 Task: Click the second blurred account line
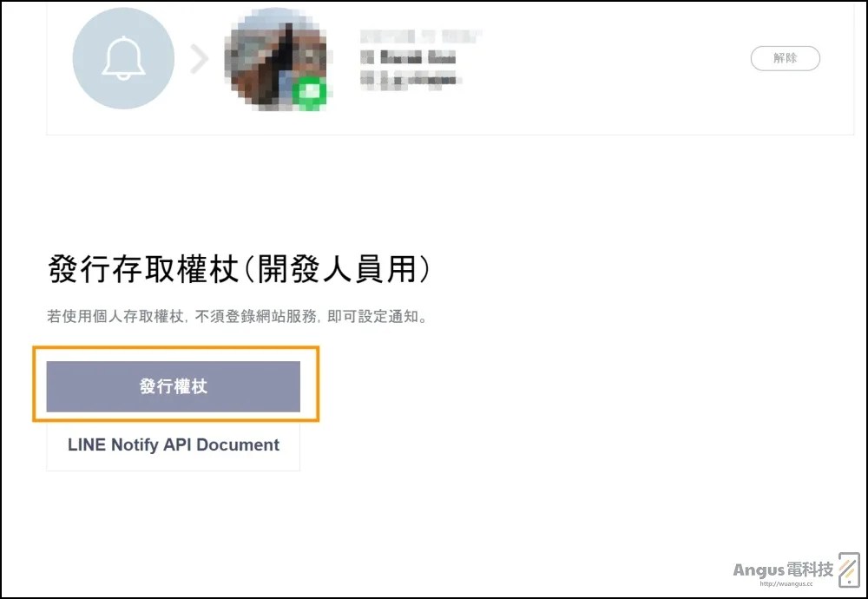pyautogui.click(x=408, y=57)
